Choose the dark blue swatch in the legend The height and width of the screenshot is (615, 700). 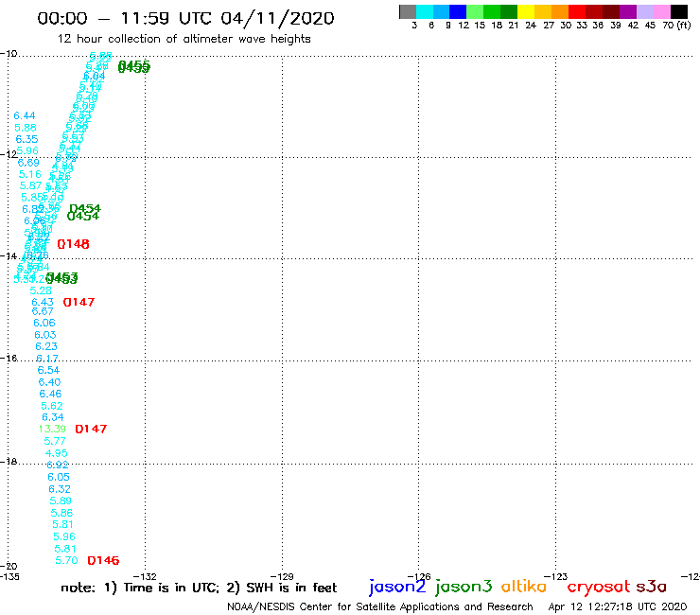tap(458, 11)
